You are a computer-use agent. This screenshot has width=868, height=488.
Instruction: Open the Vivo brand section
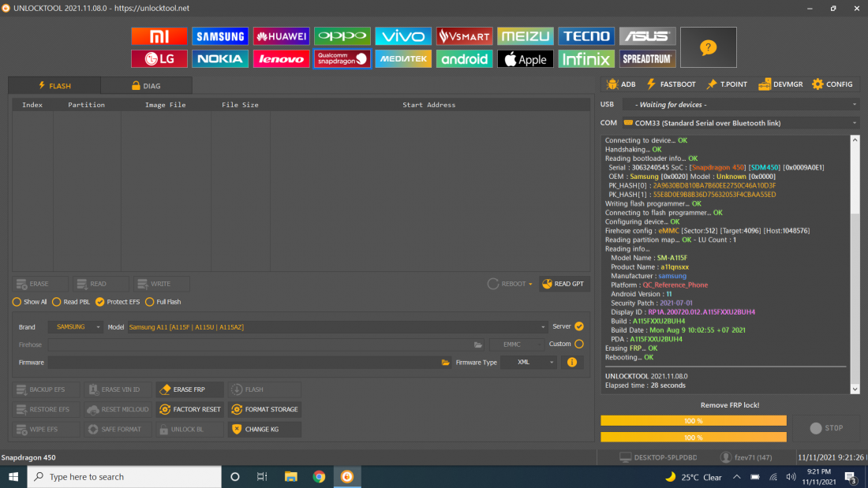pos(403,36)
